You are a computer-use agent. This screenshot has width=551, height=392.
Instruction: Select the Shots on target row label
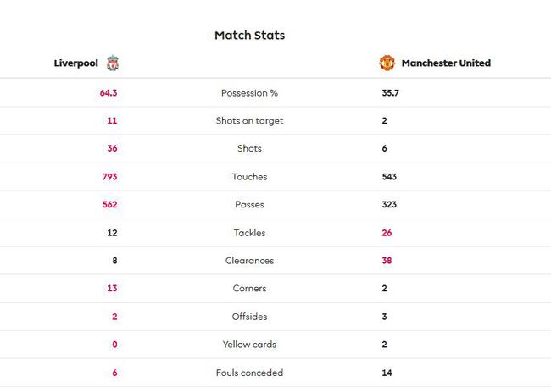click(x=249, y=121)
